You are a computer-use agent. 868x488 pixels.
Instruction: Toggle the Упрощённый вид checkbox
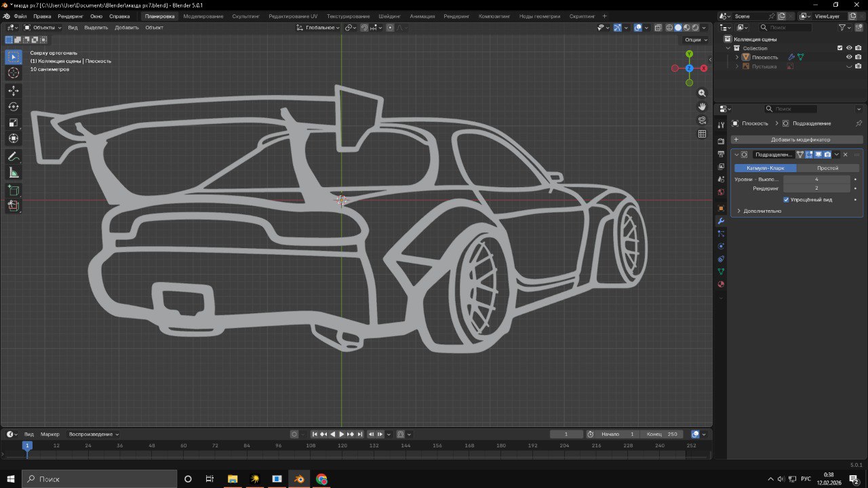click(786, 200)
